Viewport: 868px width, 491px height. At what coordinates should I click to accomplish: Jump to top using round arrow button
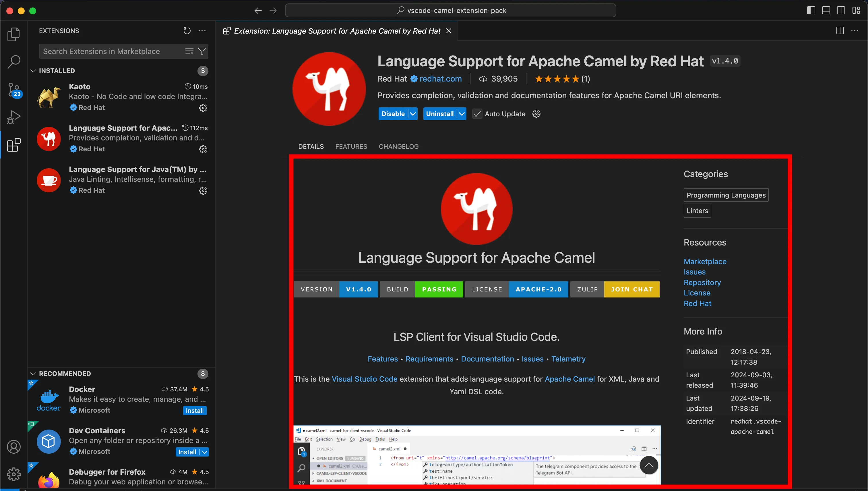[648, 465]
